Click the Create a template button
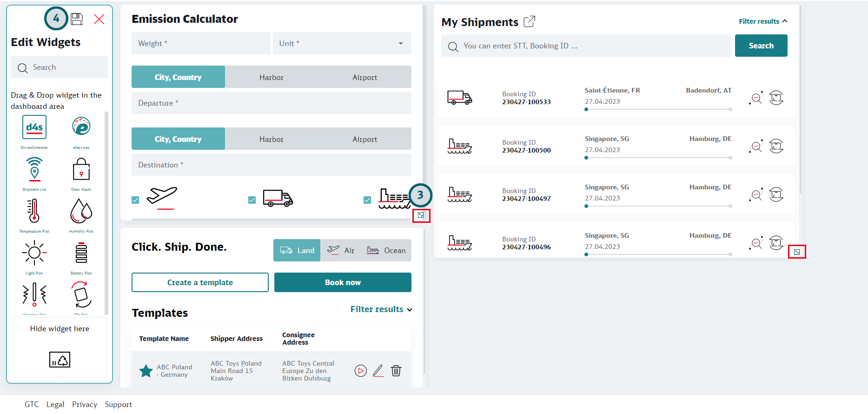Screen dimensions: 868x414 (200, 282)
